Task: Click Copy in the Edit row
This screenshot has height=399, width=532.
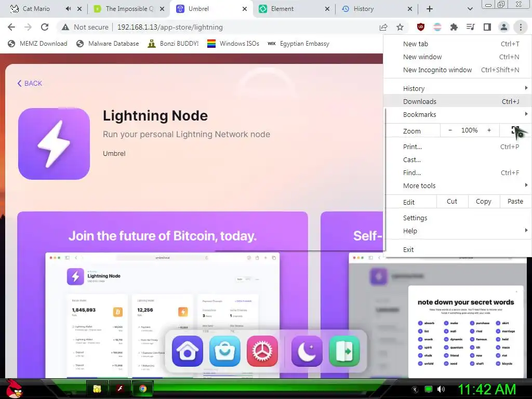Action: tap(484, 202)
